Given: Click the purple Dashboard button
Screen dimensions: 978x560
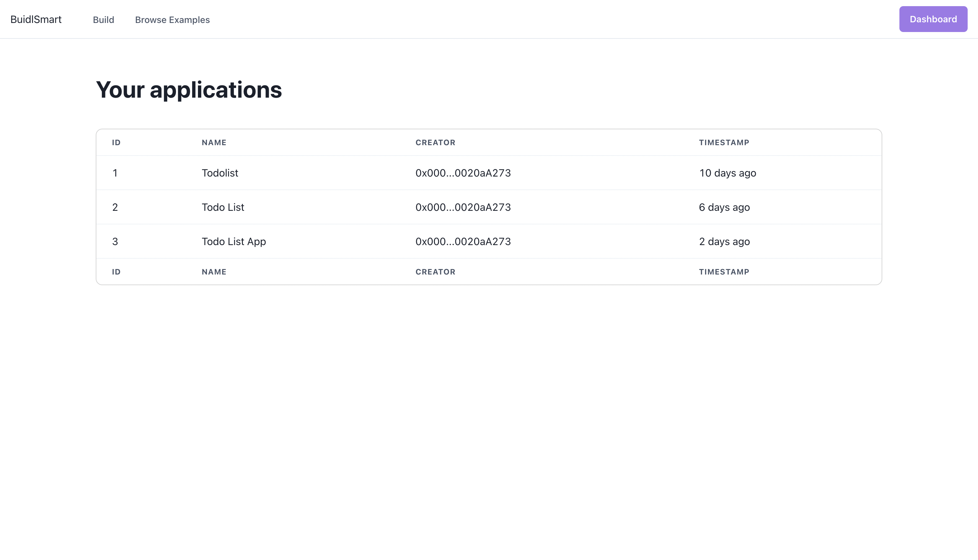Looking at the screenshot, I should pyautogui.click(x=933, y=19).
